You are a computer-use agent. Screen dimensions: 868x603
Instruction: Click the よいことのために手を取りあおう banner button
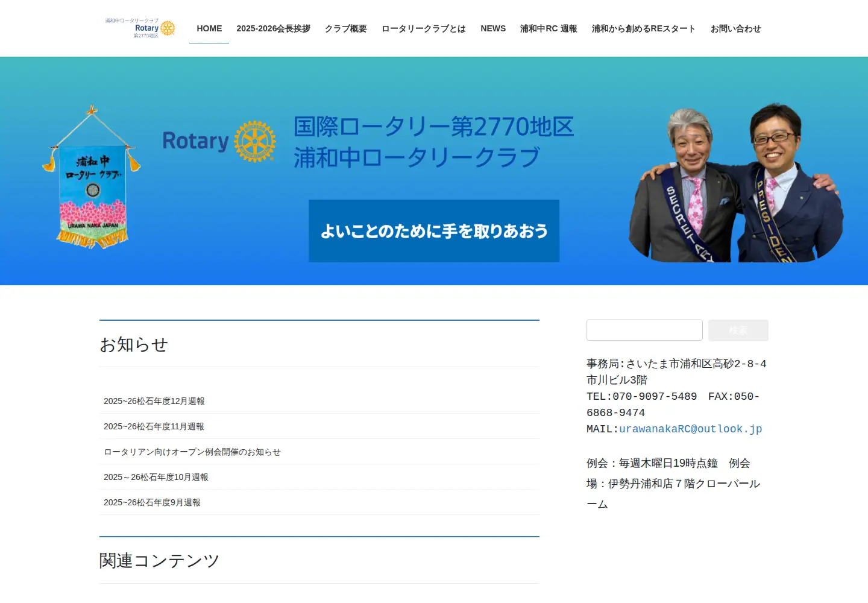click(434, 231)
